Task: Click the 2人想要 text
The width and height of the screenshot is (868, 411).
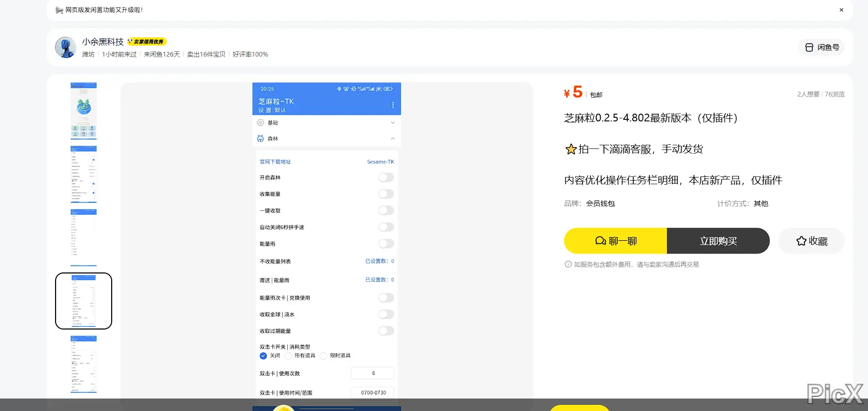Action: tap(808, 94)
